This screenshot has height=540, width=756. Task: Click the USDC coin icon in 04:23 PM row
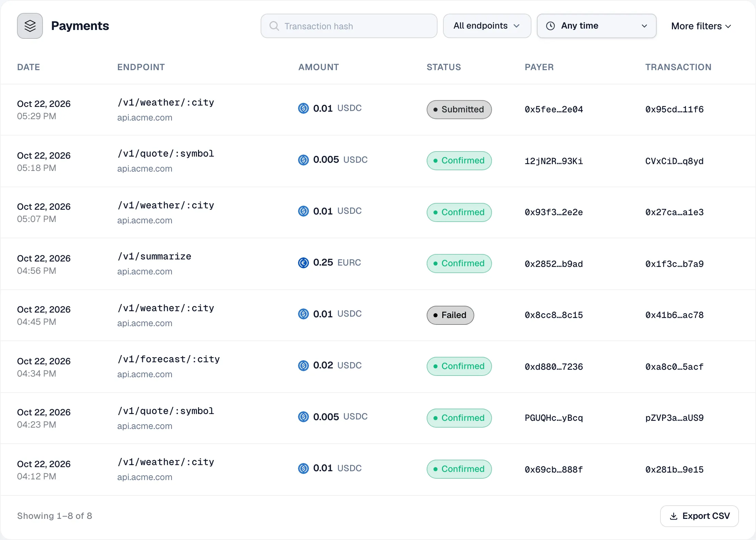[x=303, y=417]
